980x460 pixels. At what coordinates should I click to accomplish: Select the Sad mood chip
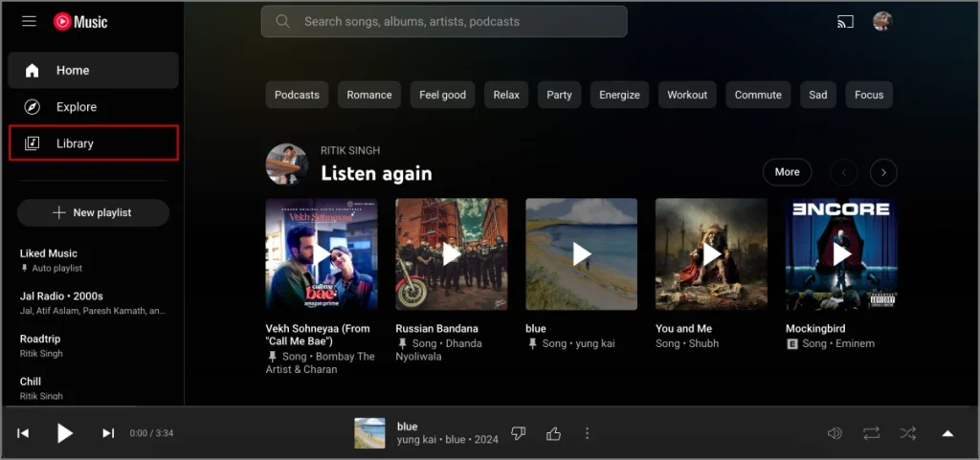818,95
